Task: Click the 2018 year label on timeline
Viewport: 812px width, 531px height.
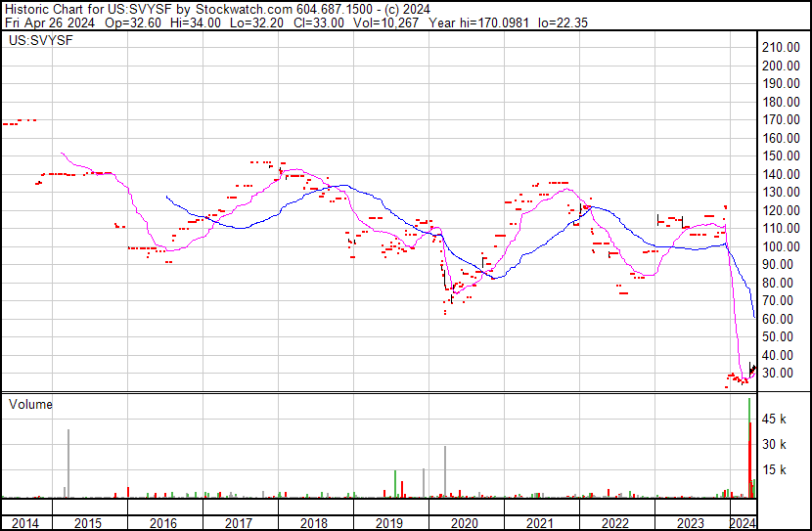Action: click(314, 523)
